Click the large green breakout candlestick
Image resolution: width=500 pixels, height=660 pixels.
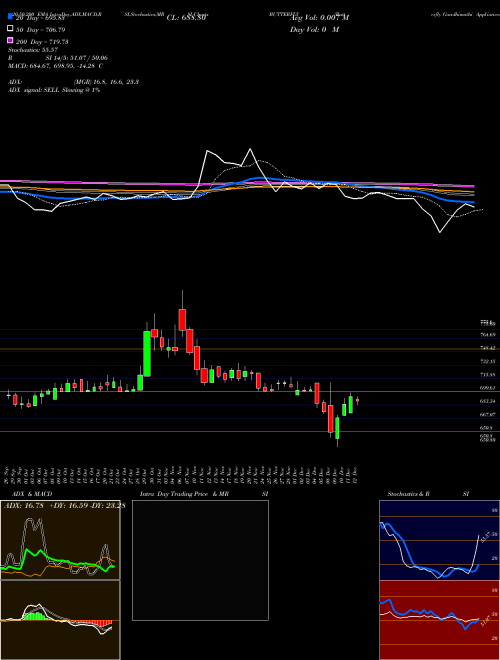click(147, 354)
